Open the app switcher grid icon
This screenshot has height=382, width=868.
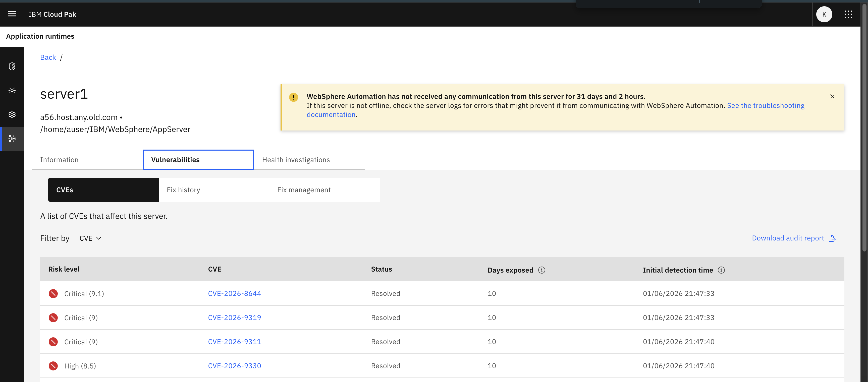[848, 15]
